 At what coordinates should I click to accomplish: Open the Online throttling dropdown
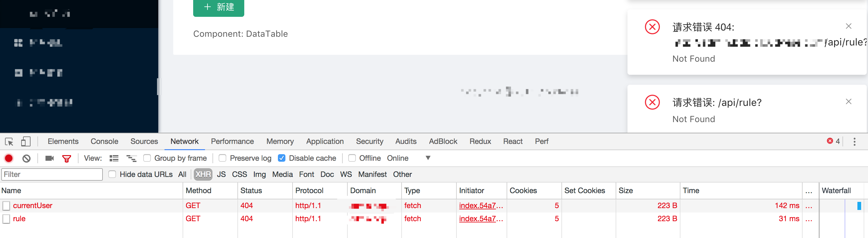pyautogui.click(x=408, y=158)
